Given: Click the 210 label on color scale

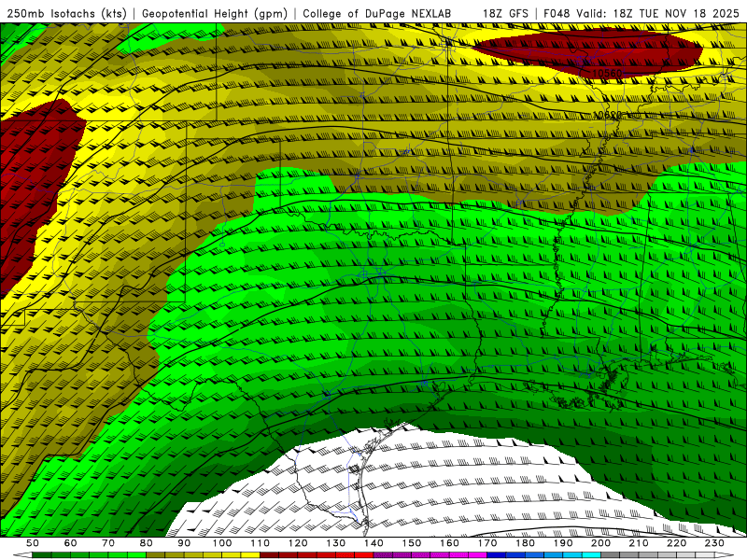Looking at the screenshot, I should [x=639, y=543].
